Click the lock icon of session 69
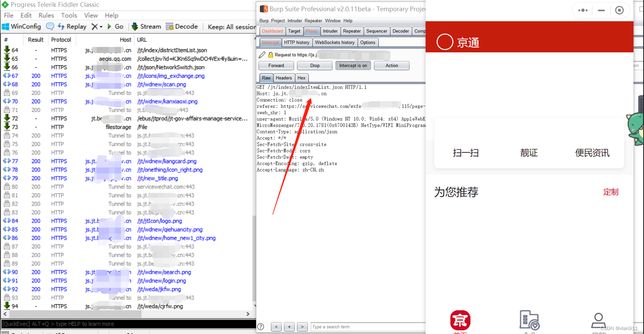644x334 pixels. coord(7,93)
